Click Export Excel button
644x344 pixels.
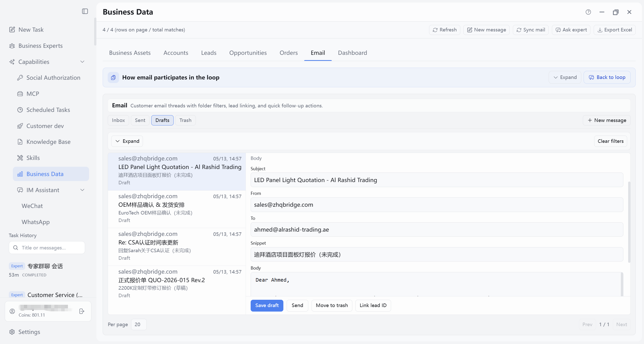click(x=615, y=30)
